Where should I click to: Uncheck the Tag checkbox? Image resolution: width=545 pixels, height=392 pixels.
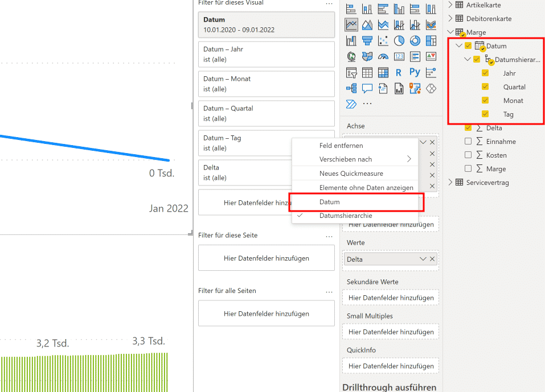click(485, 114)
